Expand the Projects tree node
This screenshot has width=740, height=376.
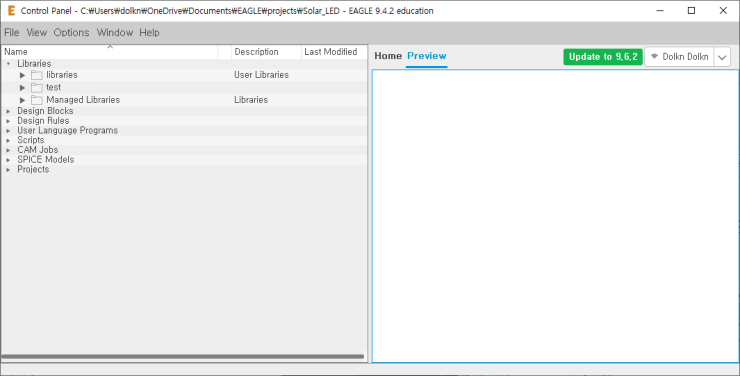(x=8, y=169)
